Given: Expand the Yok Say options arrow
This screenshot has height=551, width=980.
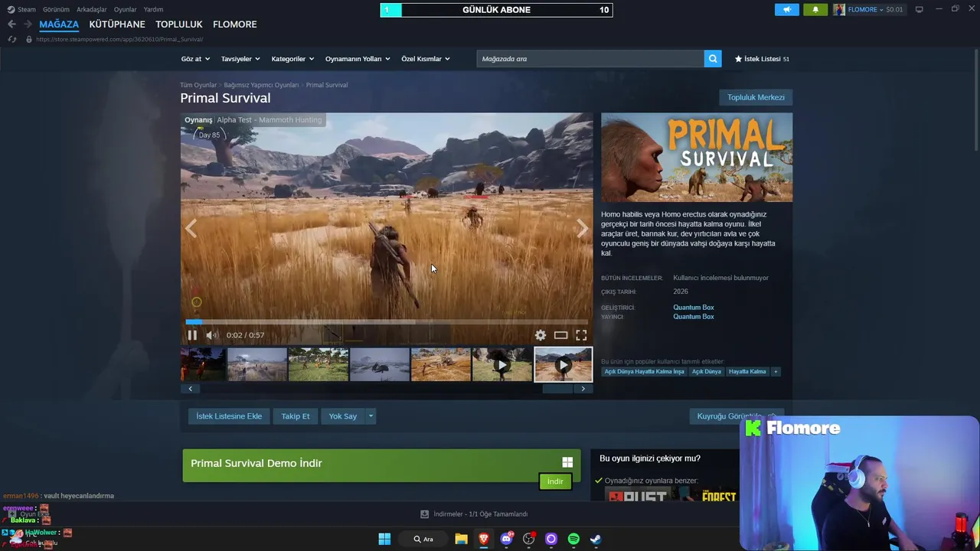Looking at the screenshot, I should tap(371, 416).
